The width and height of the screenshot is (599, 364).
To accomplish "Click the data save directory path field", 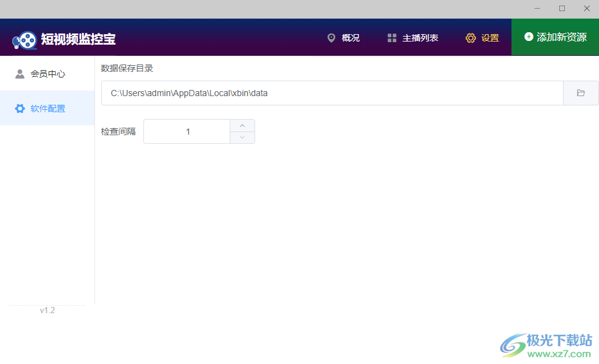I will coord(332,93).
